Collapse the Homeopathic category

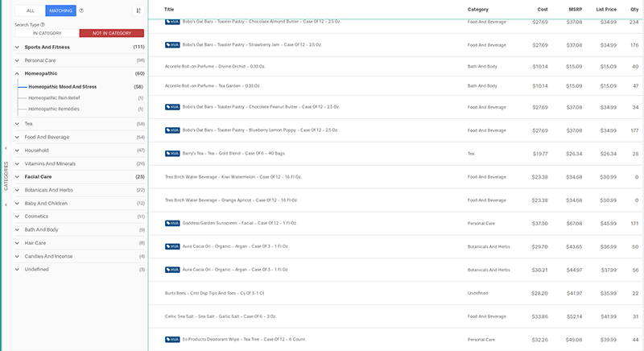click(17, 73)
